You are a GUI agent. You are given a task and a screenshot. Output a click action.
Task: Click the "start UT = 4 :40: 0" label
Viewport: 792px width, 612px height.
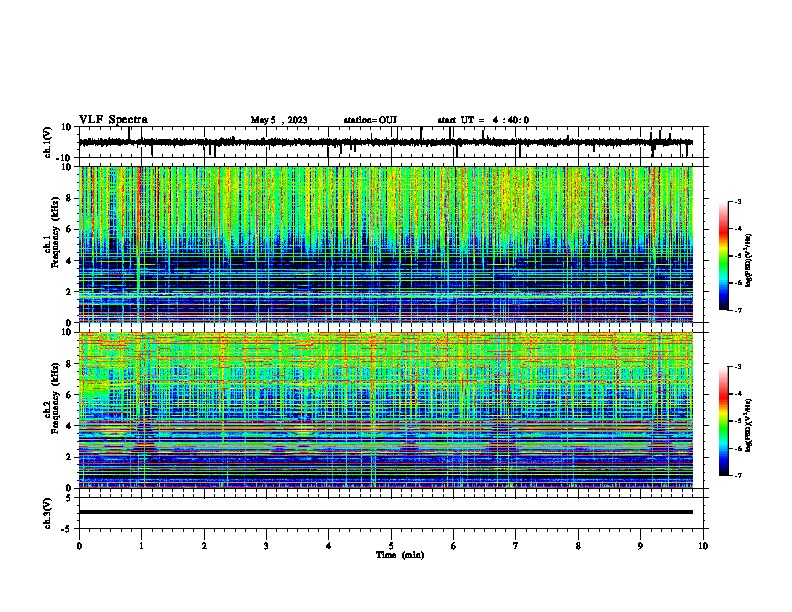click(x=483, y=120)
